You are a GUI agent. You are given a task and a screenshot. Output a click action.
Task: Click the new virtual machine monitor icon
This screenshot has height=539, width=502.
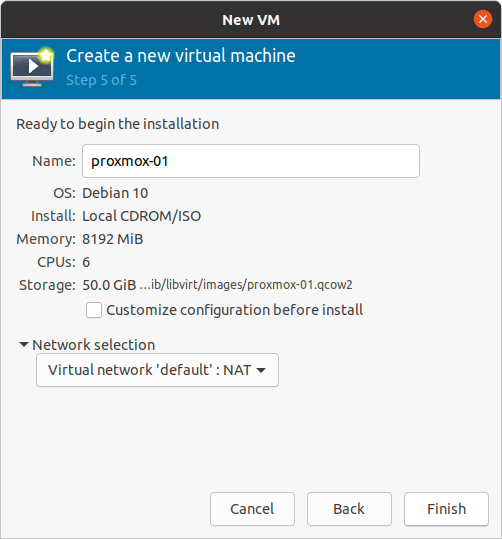pos(32,67)
